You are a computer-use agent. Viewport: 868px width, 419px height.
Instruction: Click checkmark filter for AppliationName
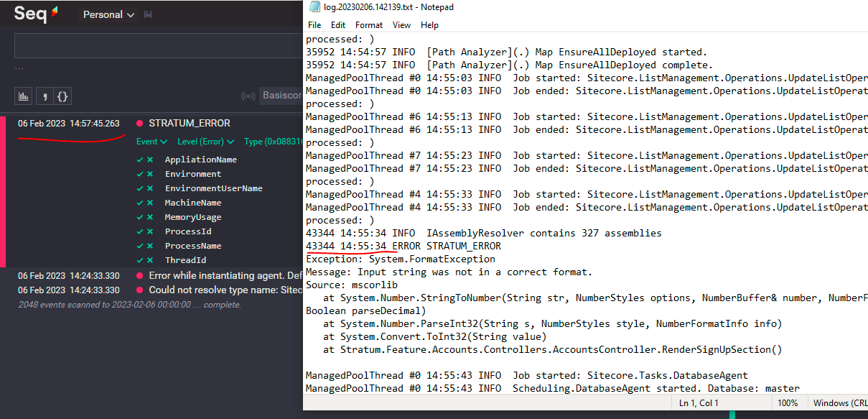pos(140,160)
